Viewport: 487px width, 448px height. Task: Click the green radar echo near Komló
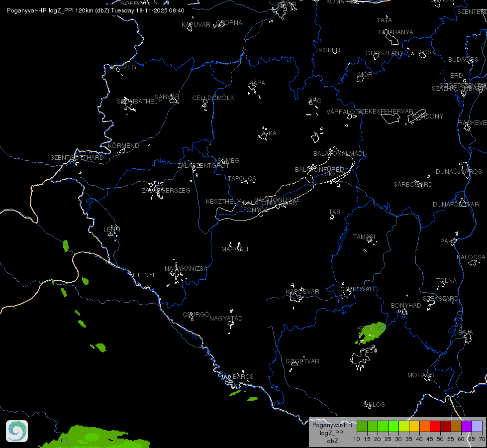[x=372, y=333]
